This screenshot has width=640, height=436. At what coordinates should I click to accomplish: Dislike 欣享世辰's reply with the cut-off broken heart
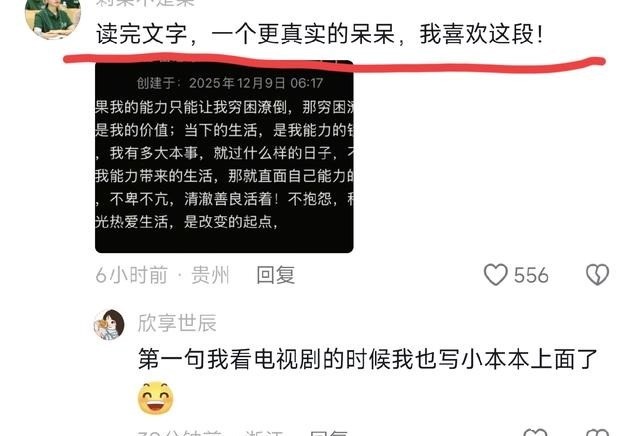(x=597, y=432)
